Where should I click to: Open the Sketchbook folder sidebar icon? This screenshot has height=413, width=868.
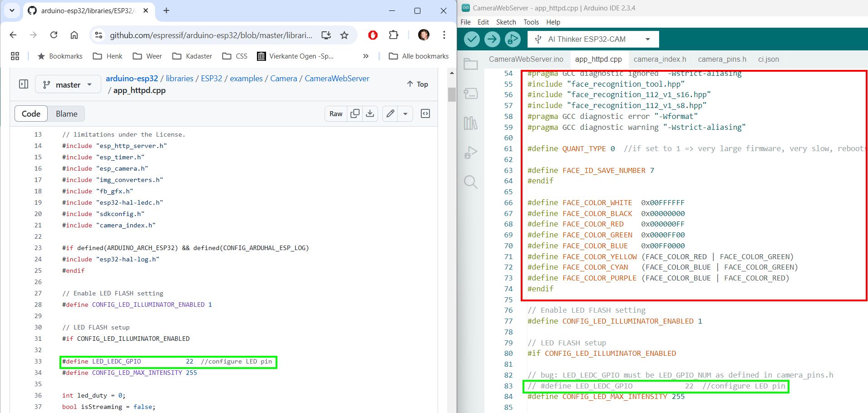[470, 64]
